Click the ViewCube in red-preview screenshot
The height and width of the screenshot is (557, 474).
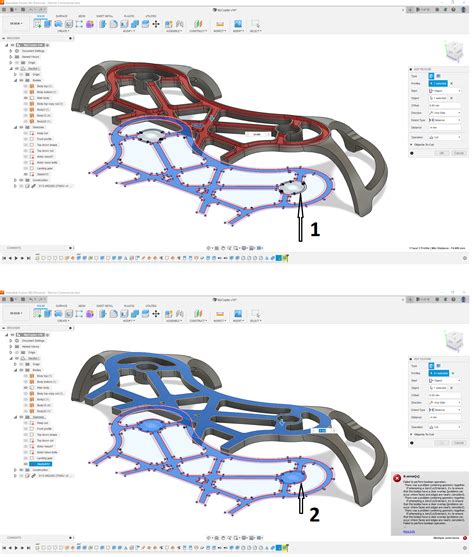(454, 50)
